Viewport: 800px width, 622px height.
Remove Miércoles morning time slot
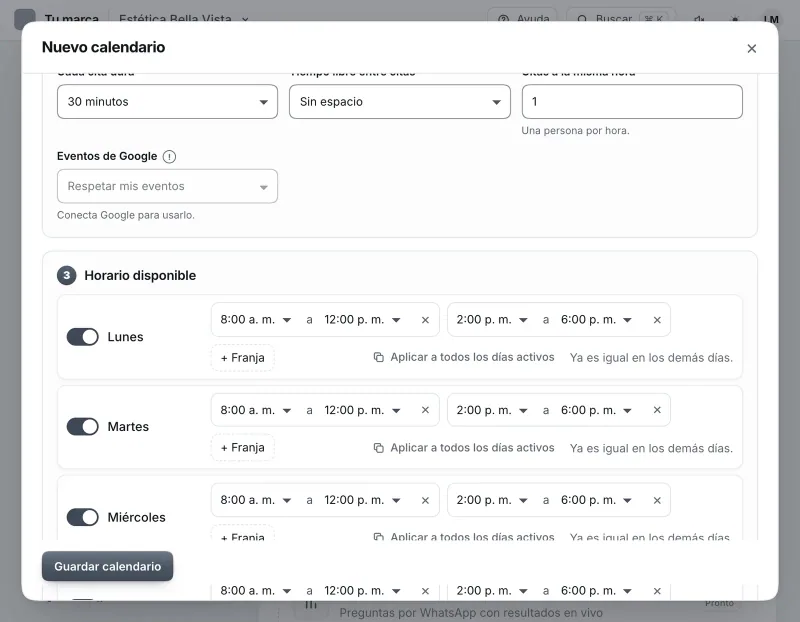[x=425, y=501]
